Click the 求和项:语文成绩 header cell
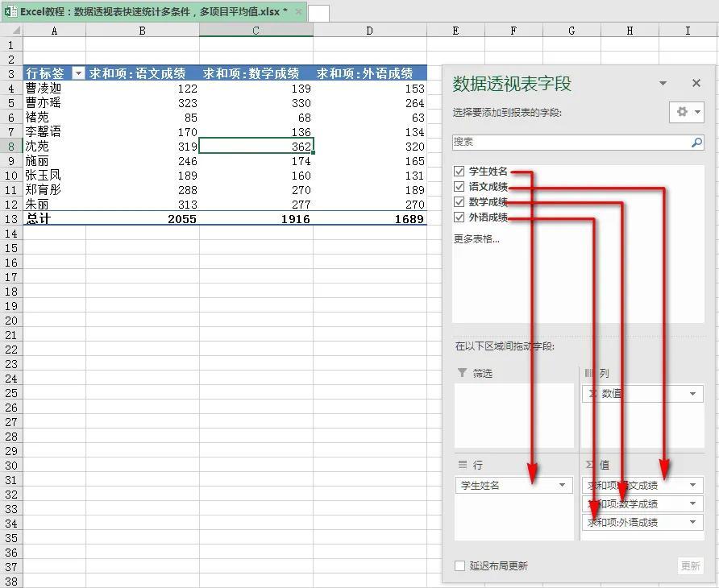Viewport: 719px width, 588px height. [142, 73]
